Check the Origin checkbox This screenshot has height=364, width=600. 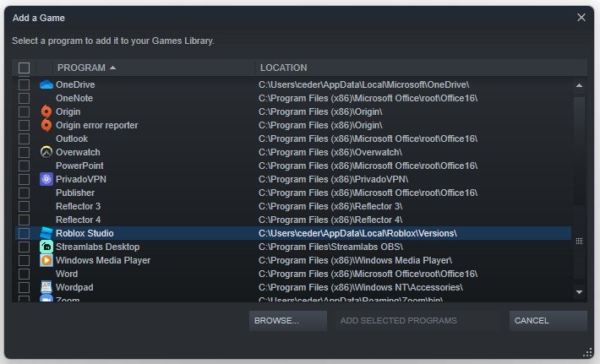[x=25, y=111]
